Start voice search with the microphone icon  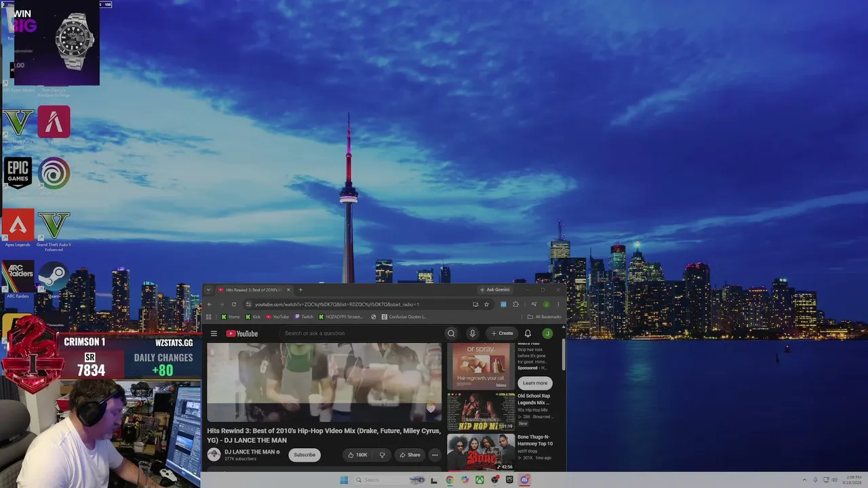(x=473, y=333)
